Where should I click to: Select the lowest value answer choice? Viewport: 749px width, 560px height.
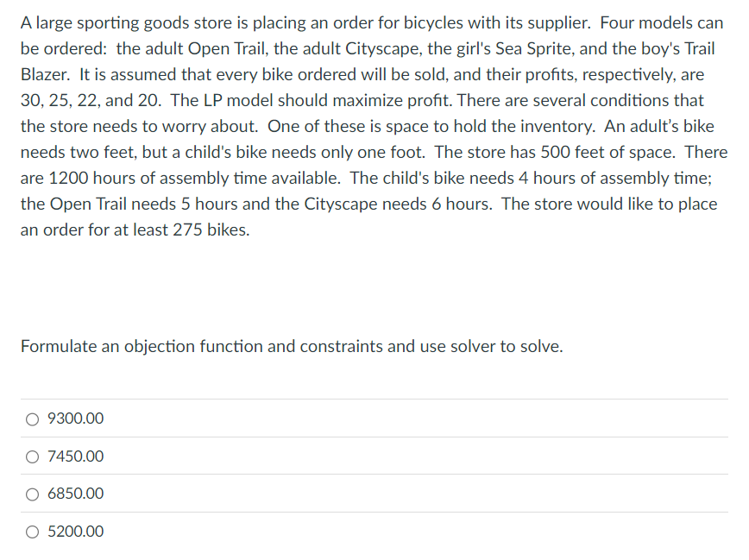pyautogui.click(x=32, y=532)
